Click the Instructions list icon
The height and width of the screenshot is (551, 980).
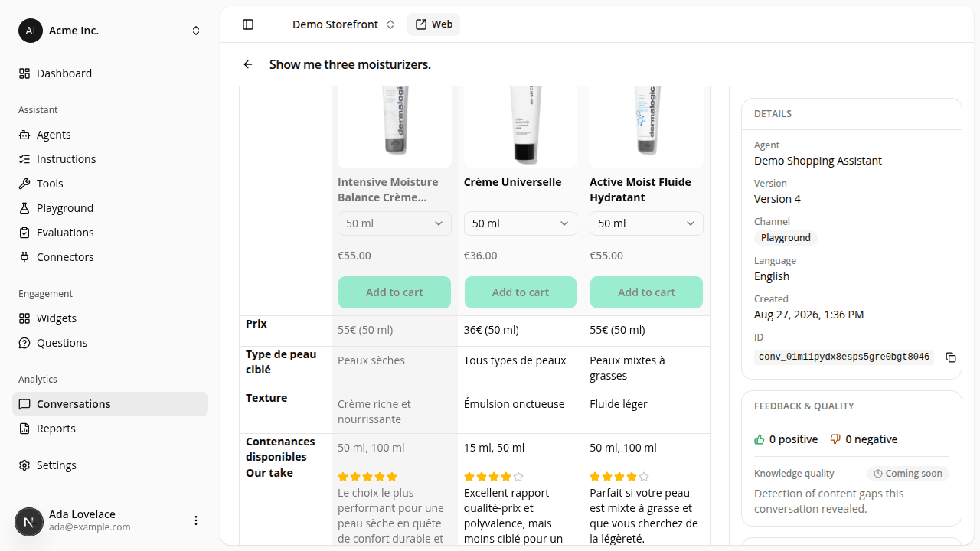pos(24,159)
